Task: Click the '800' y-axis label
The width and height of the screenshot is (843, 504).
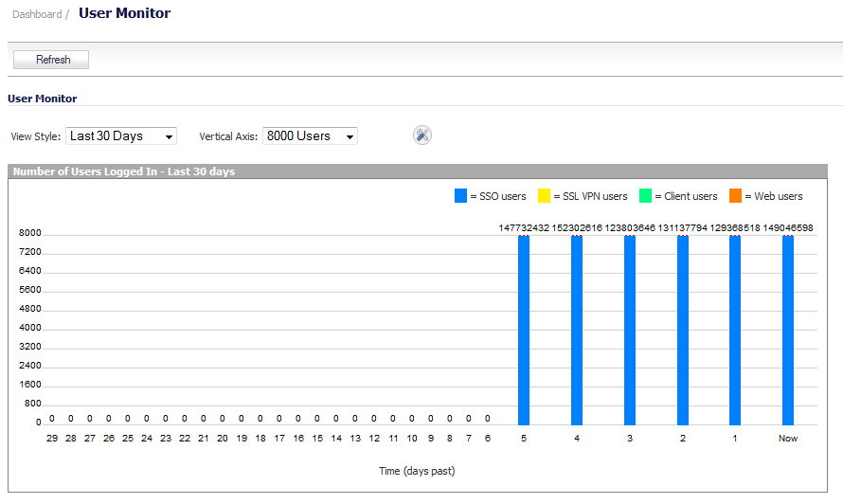Action: point(33,404)
